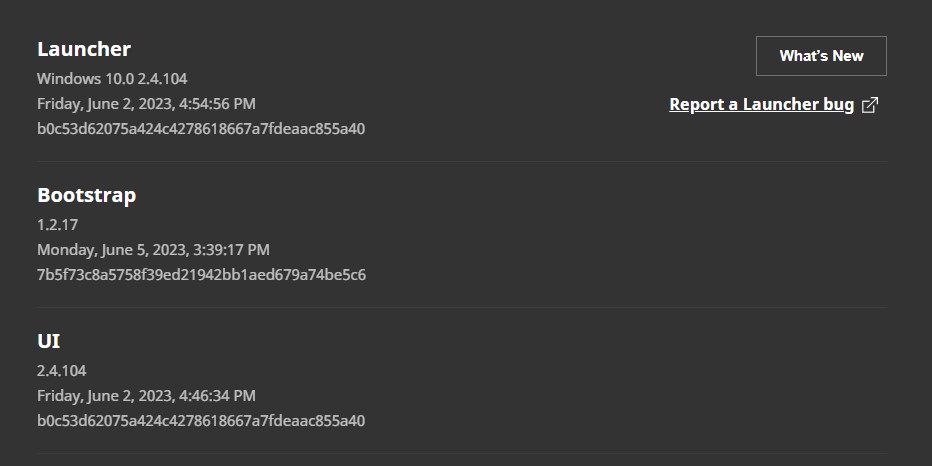Open the external link icon beside Report a Launcher bug

coord(870,105)
